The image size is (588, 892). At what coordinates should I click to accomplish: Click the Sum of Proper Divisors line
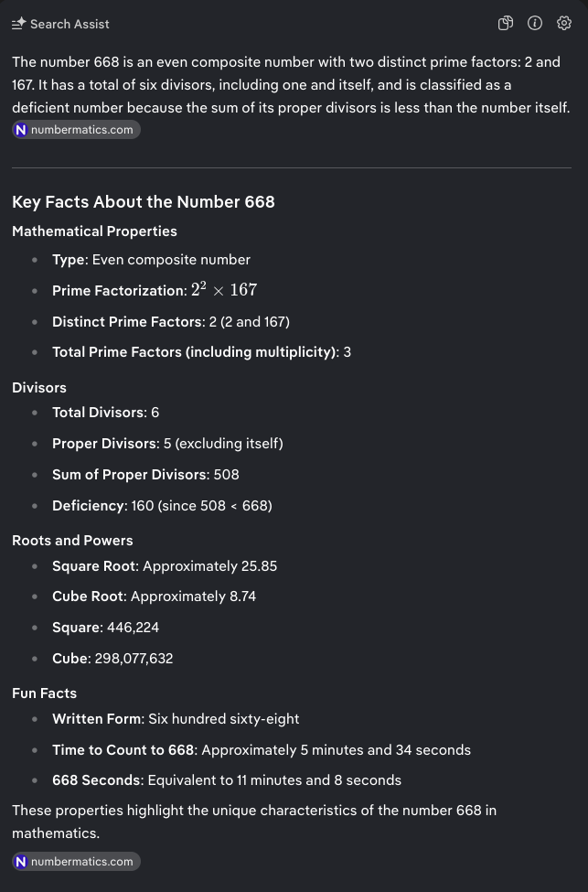145,475
